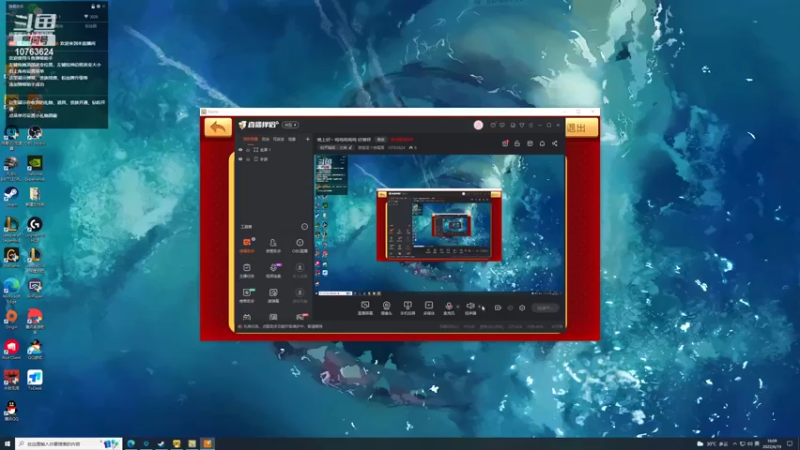
Task: Expand the speaker options arrow
Action: tap(480, 307)
